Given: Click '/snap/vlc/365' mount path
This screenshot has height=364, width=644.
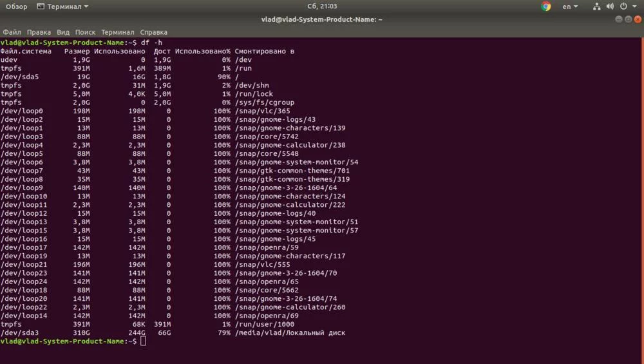Looking at the screenshot, I should 263,111.
